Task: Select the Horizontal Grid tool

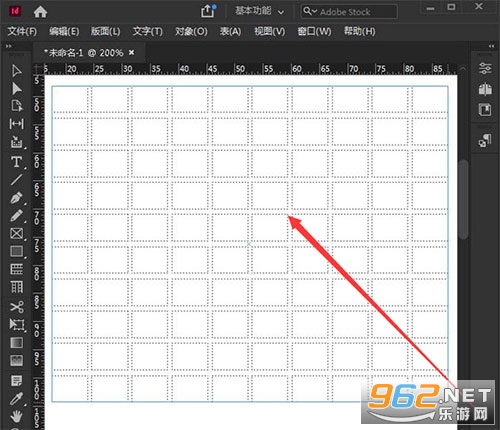Action: (x=16, y=269)
